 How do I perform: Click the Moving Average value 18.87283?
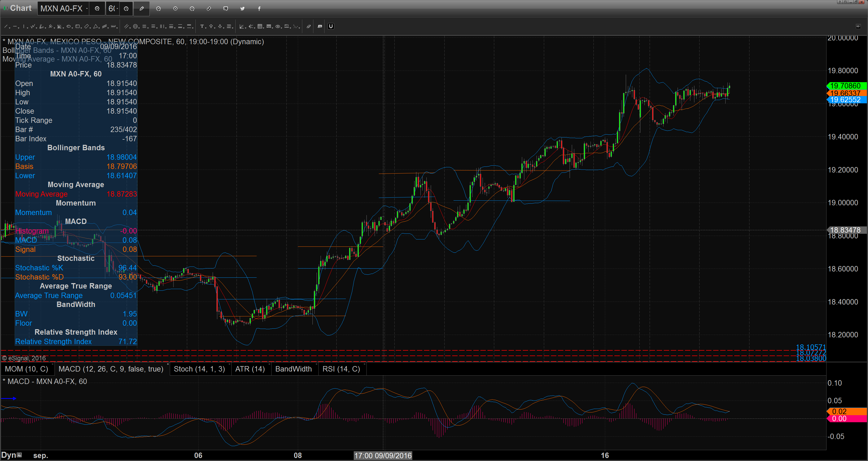pos(122,194)
